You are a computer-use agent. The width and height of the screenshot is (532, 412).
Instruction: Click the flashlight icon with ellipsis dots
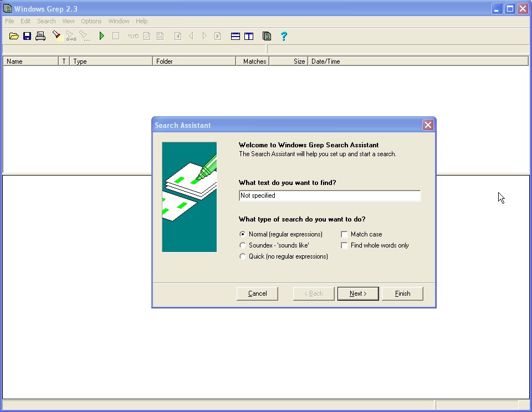coord(84,36)
